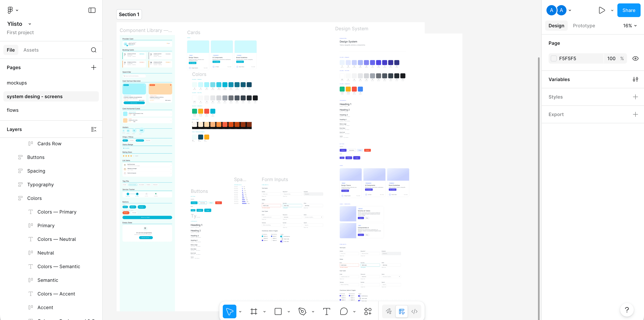Viewport: 644px width, 320px height.
Task: Open the zoom level dropdown showing 16%
Action: point(629,25)
